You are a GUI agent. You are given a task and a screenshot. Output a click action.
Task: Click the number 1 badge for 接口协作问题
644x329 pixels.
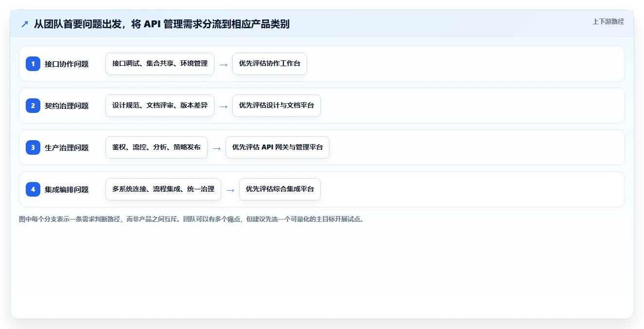pos(33,64)
